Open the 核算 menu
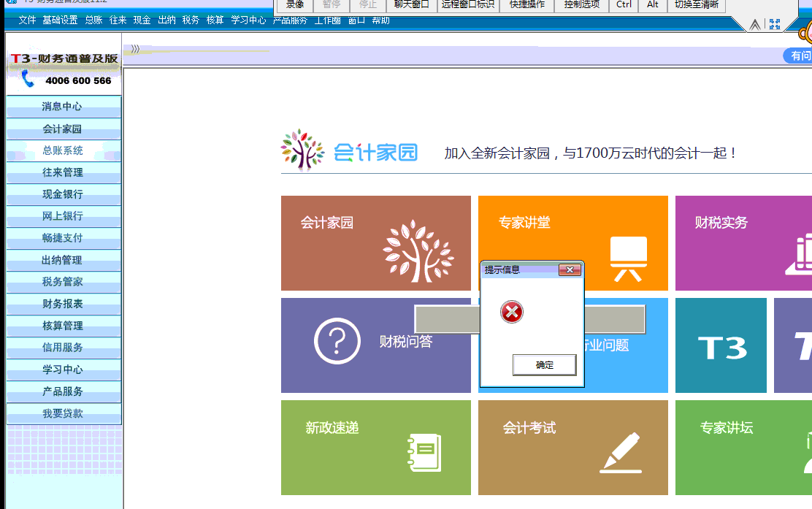The width and height of the screenshot is (812, 509). (x=215, y=20)
